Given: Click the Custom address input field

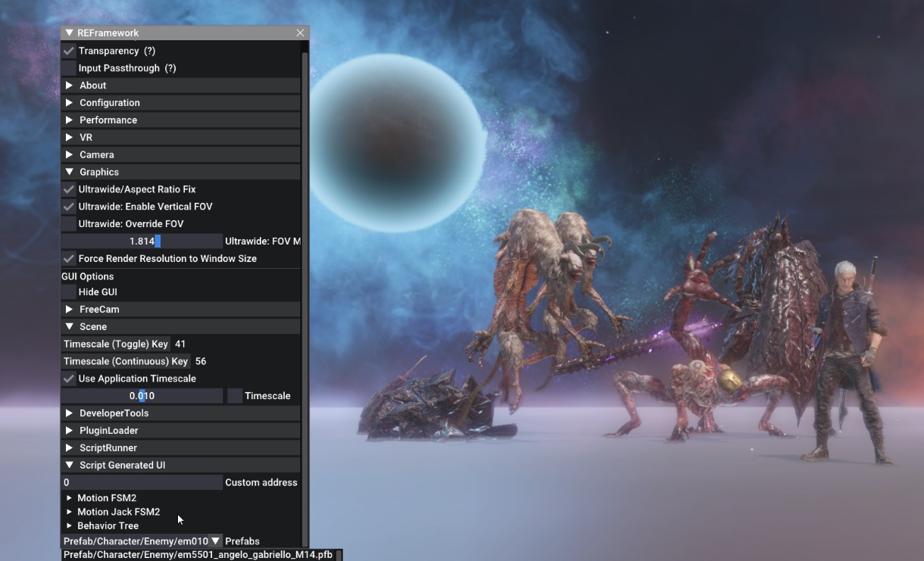Looking at the screenshot, I should coord(142,483).
